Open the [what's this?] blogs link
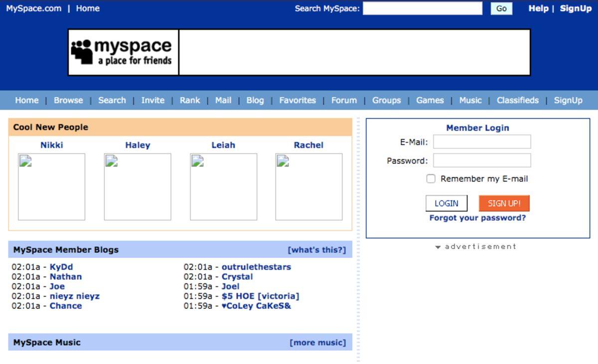This screenshot has width=598, height=364. (x=316, y=250)
